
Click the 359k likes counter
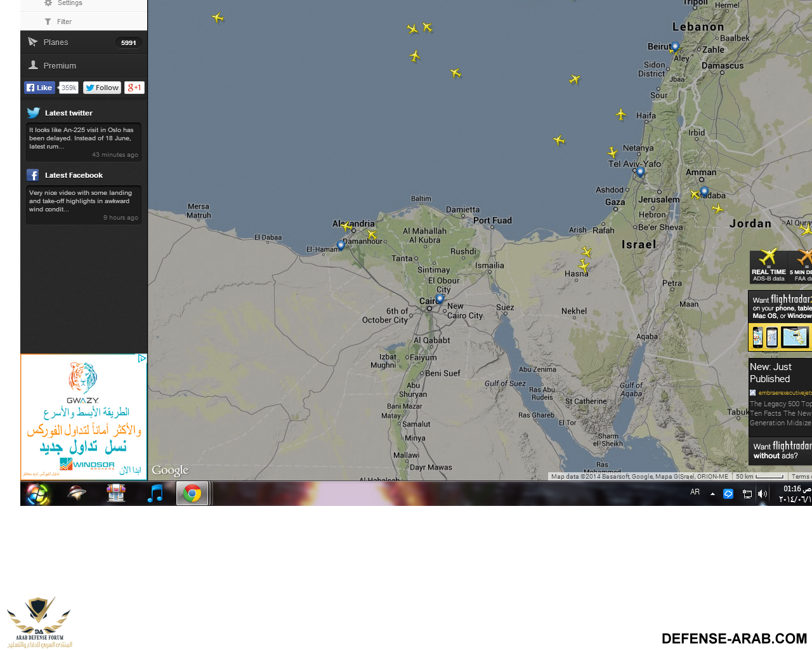(x=69, y=88)
